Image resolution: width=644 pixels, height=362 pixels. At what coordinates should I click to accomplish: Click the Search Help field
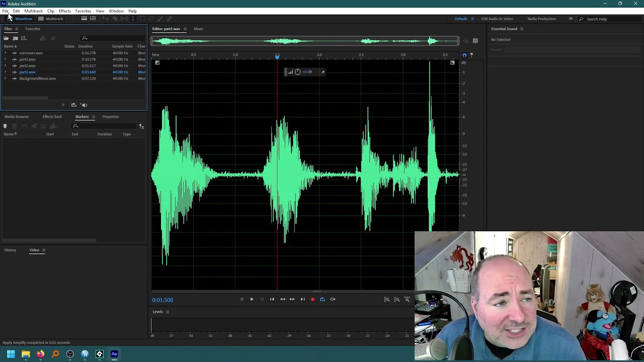610,19
